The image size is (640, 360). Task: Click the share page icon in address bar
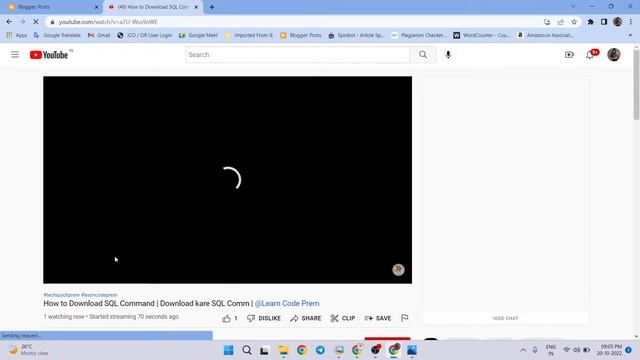click(560, 22)
